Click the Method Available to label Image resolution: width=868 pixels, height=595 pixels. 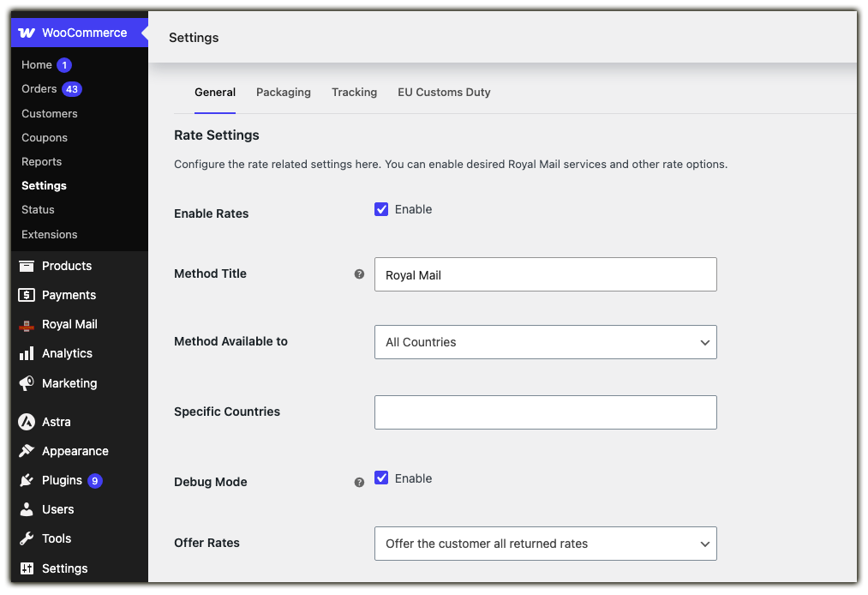coord(230,342)
